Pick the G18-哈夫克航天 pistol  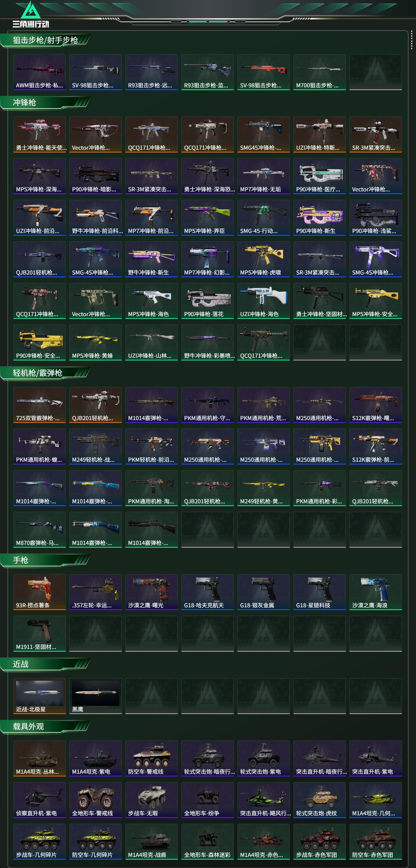207,592
